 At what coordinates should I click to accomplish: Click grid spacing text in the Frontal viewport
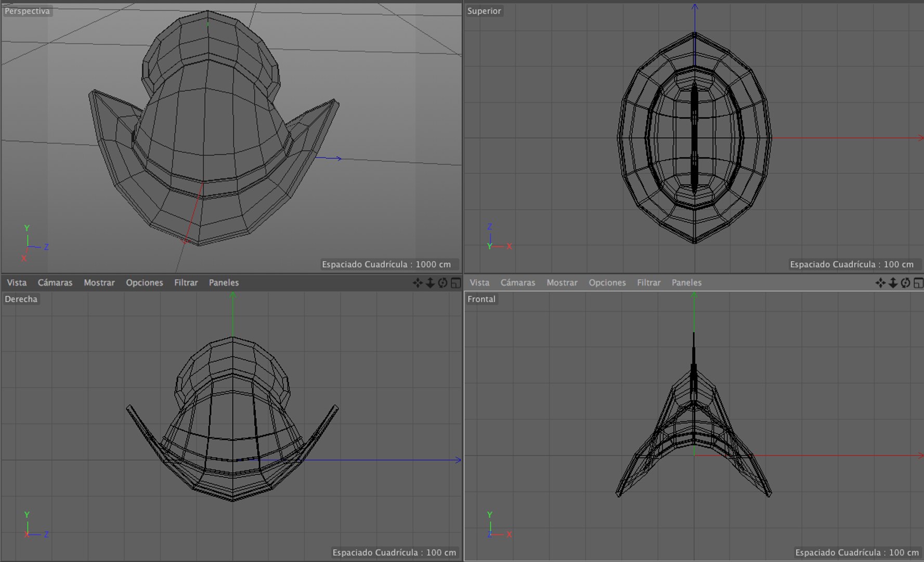857,553
